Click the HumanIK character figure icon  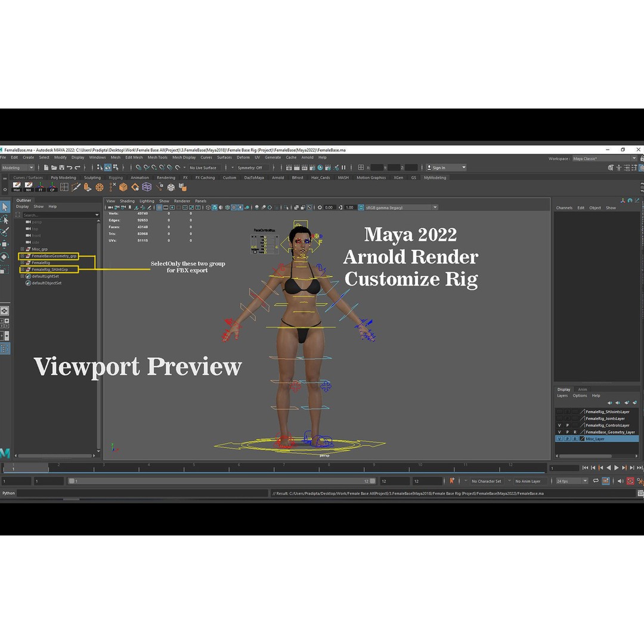[618, 168]
